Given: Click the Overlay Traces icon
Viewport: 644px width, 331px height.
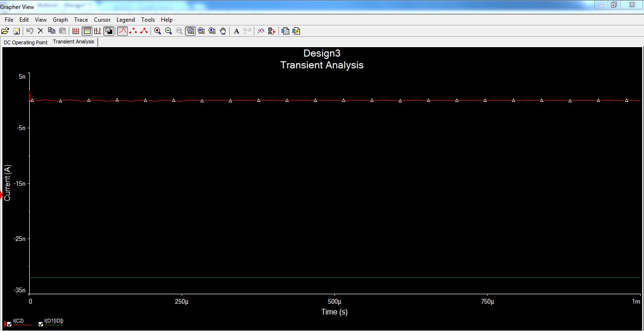Looking at the screenshot, I should tap(261, 31).
